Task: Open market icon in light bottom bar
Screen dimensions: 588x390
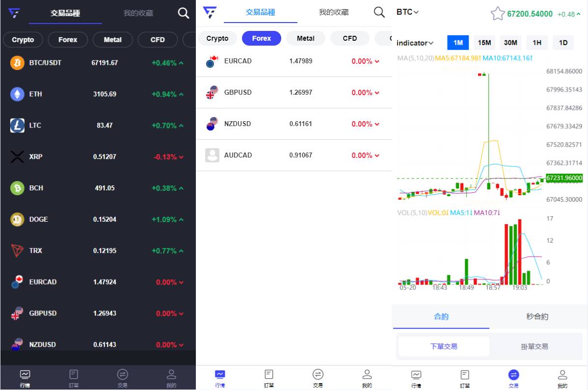Action: coord(220,375)
